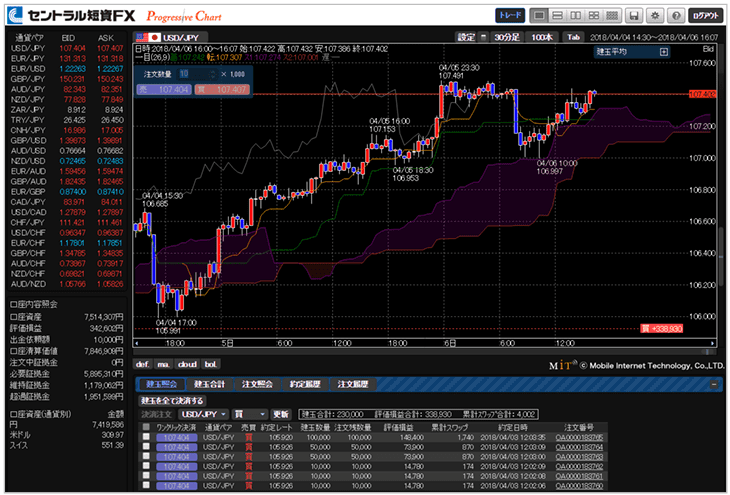Open settings with the gear icon
This screenshot has width=730, height=495.
pyautogui.click(x=655, y=16)
